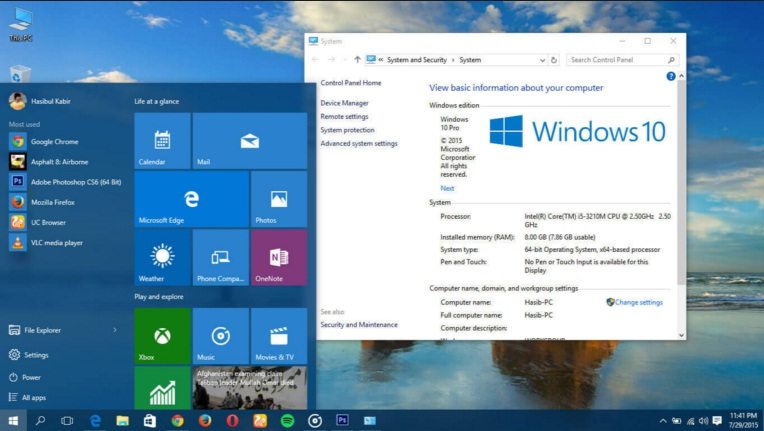Open the Movies & TV tile
764x431 pixels.
pyautogui.click(x=279, y=336)
